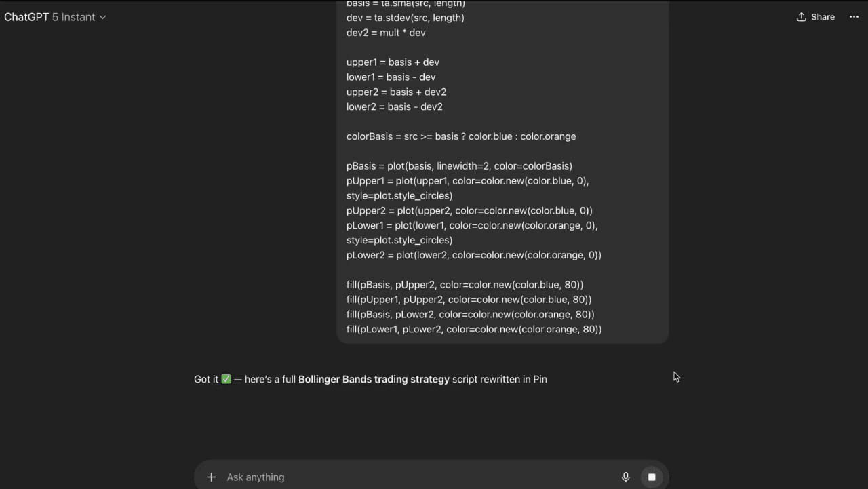Open the ChatGPT 5 Instant model selector
This screenshot has width=868, height=489.
[x=55, y=17]
